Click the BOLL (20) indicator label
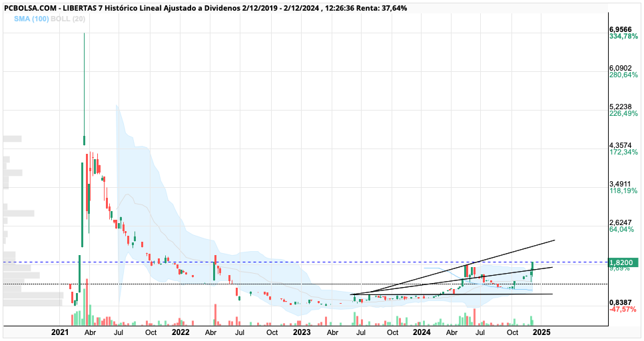Image resolution: width=644 pixels, height=341 pixels. (x=68, y=19)
